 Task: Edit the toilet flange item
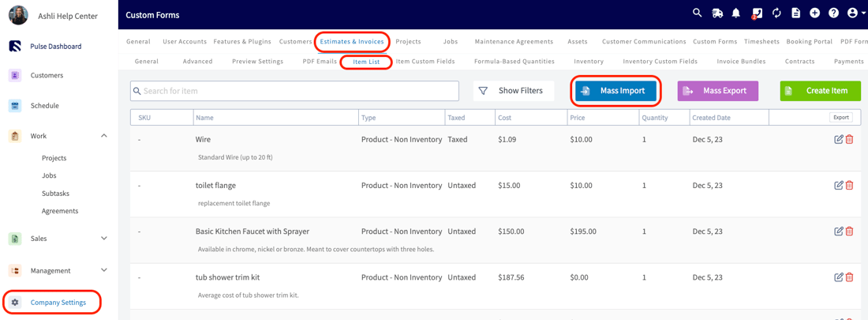click(838, 185)
